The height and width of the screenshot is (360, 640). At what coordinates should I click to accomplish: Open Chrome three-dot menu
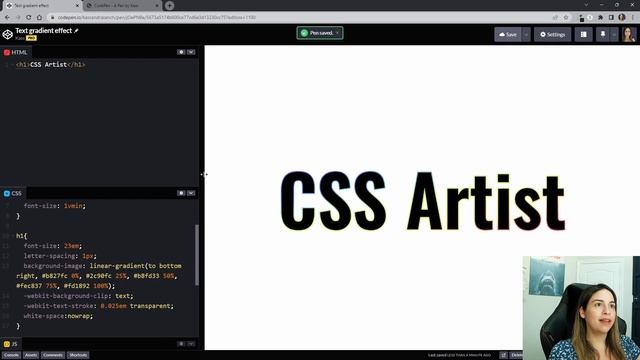[x=633, y=18]
